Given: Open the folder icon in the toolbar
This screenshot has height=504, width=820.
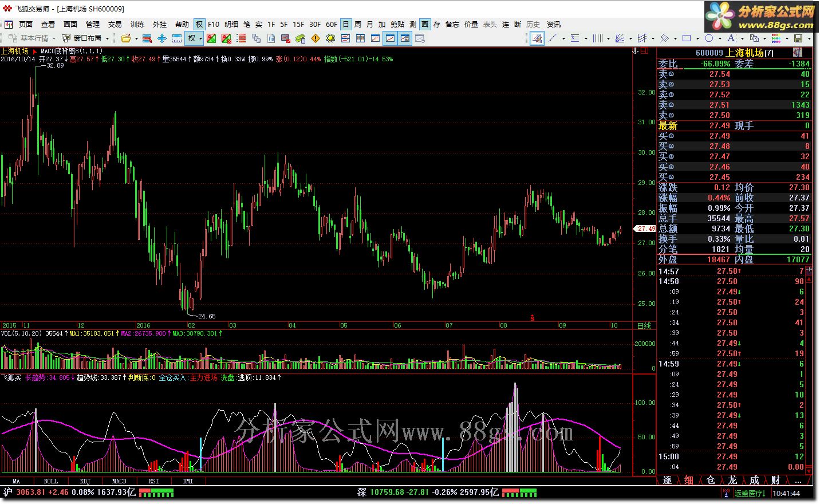Looking at the screenshot, I should tap(126, 38).
